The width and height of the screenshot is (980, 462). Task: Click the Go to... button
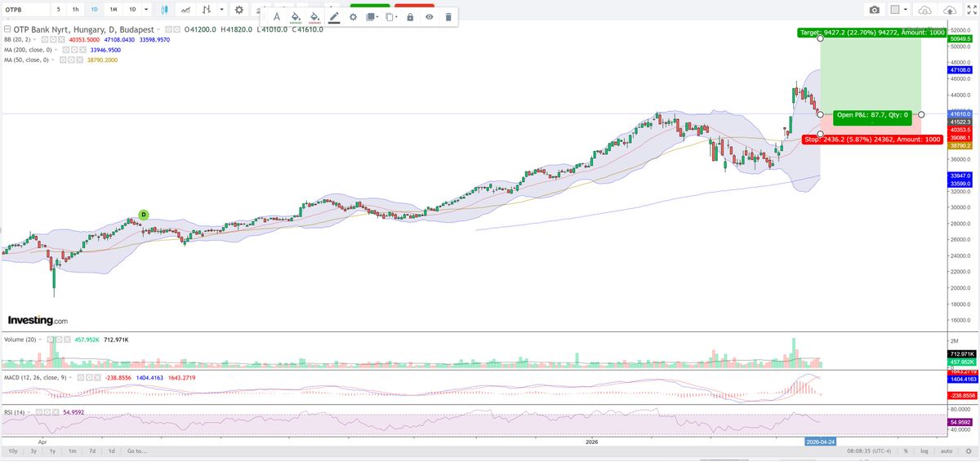(x=136, y=451)
